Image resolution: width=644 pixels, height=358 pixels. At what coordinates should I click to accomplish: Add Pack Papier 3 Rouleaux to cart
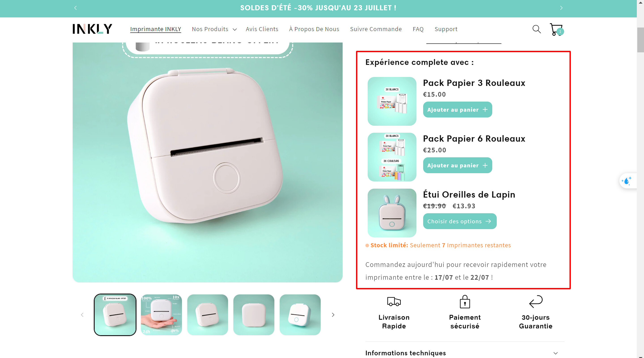pos(457,109)
